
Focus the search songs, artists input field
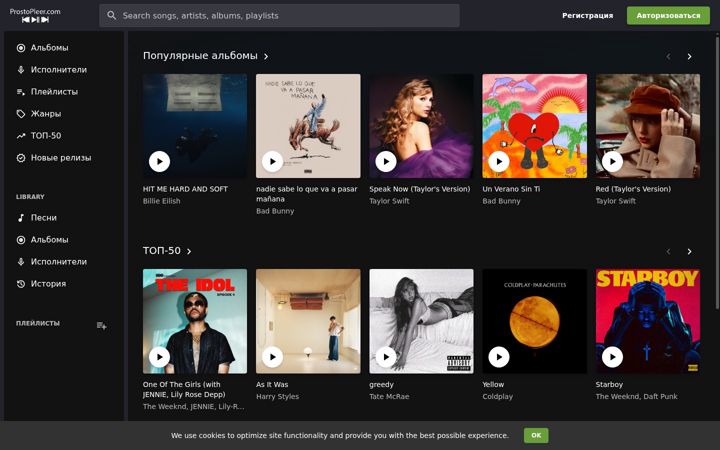click(x=279, y=16)
